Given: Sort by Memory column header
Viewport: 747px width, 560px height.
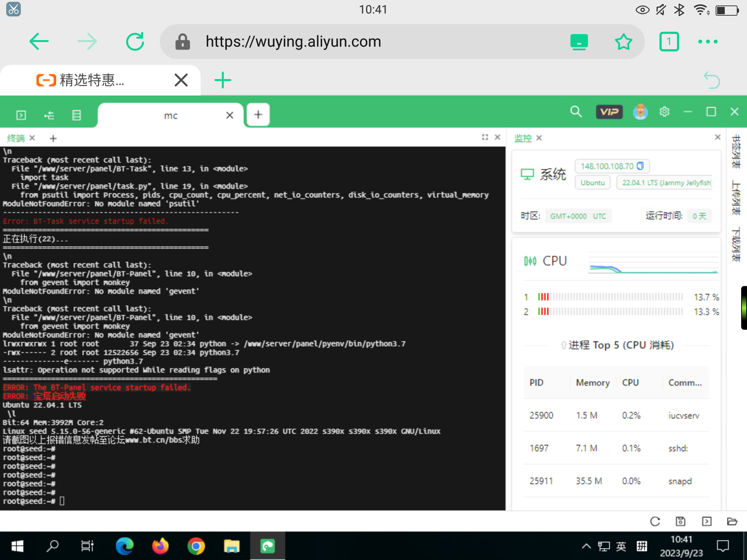Looking at the screenshot, I should coord(593,382).
